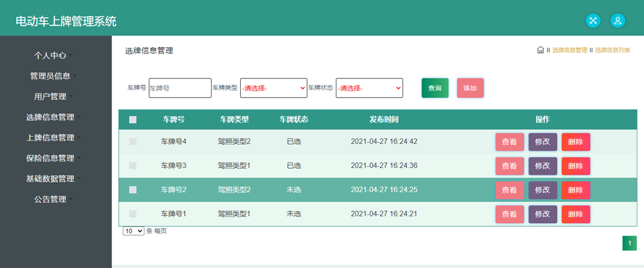Click the 电动车上牌管理系统 title
This screenshot has height=268, width=644.
click(x=66, y=21)
